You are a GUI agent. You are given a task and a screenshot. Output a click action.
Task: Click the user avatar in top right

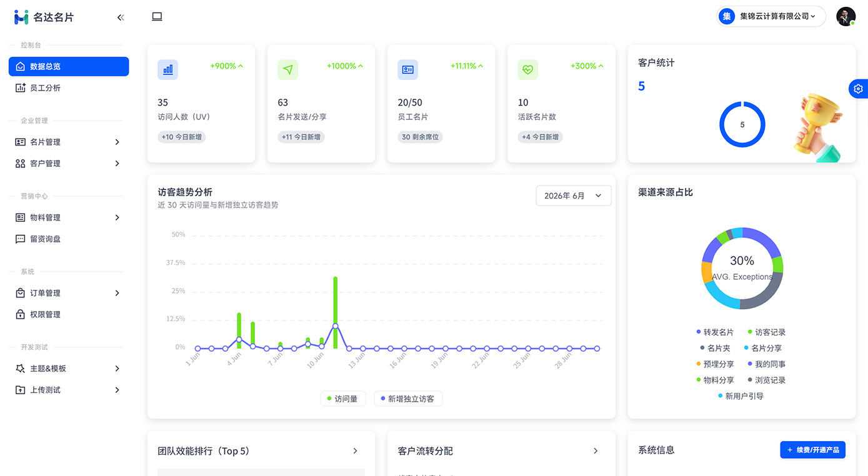tap(846, 17)
